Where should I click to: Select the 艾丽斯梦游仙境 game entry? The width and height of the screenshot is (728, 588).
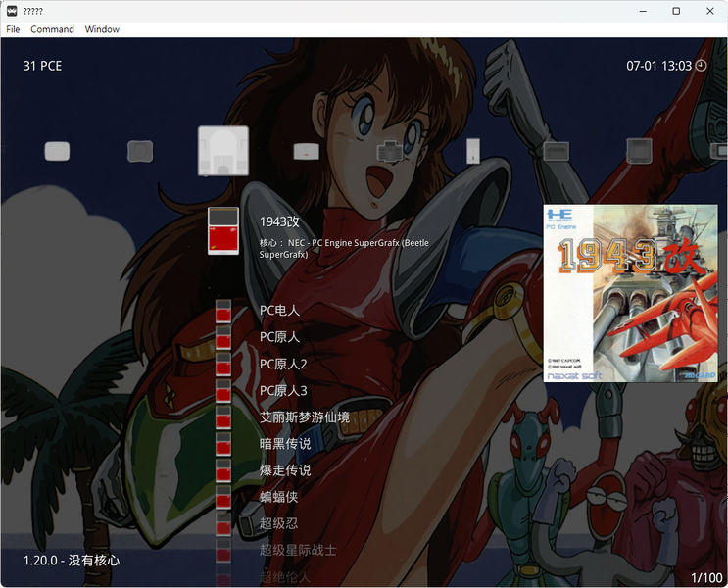305,417
